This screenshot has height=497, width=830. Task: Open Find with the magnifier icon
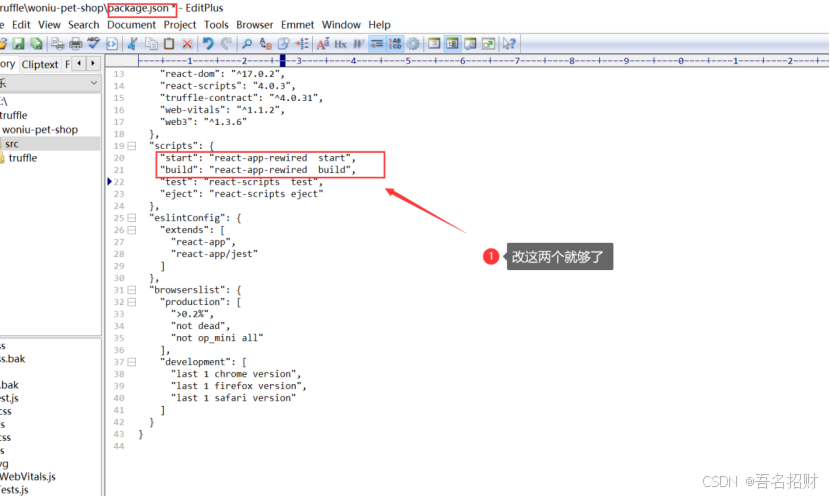pos(247,44)
